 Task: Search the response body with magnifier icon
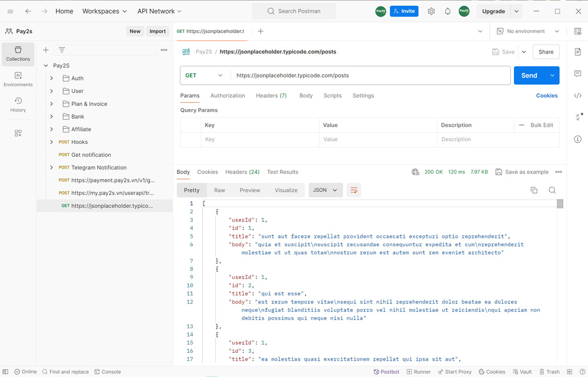point(552,190)
